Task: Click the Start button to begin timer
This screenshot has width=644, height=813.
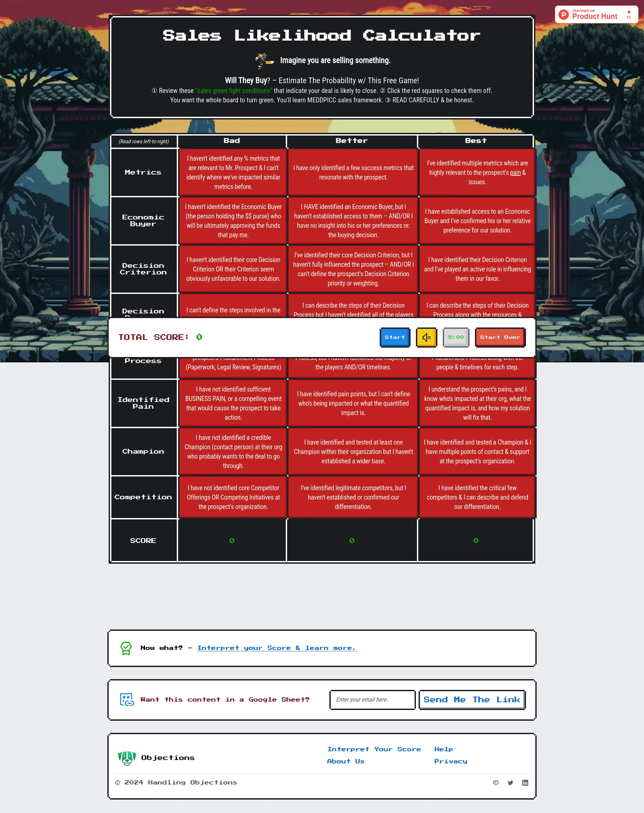Action: click(x=394, y=337)
